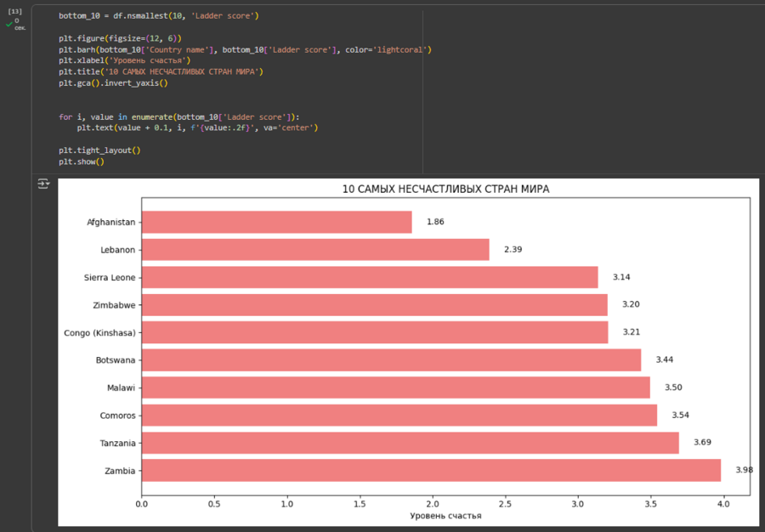Click the 3.98 value label

[x=744, y=470]
